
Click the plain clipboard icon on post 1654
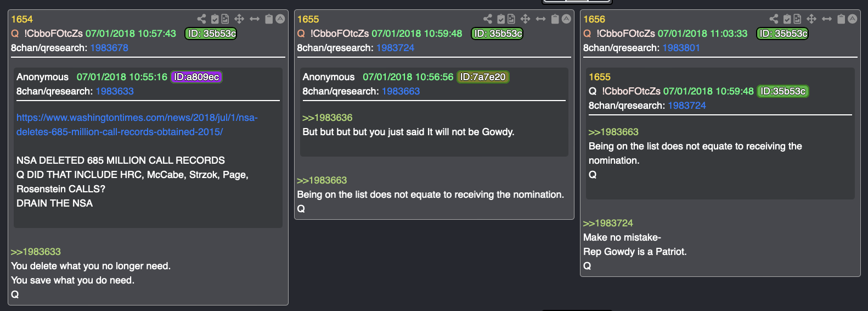point(269,19)
